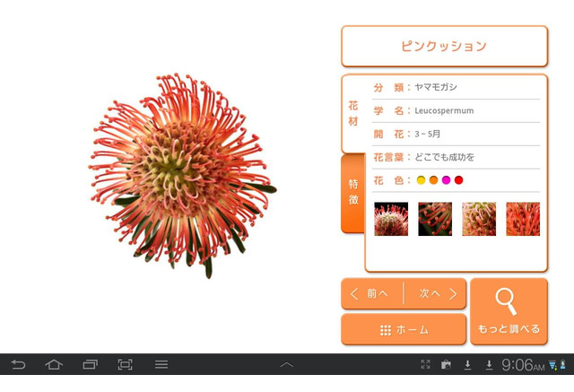This screenshot has width=574, height=392.
Task: Return home with ホーム button
Action: (x=404, y=329)
